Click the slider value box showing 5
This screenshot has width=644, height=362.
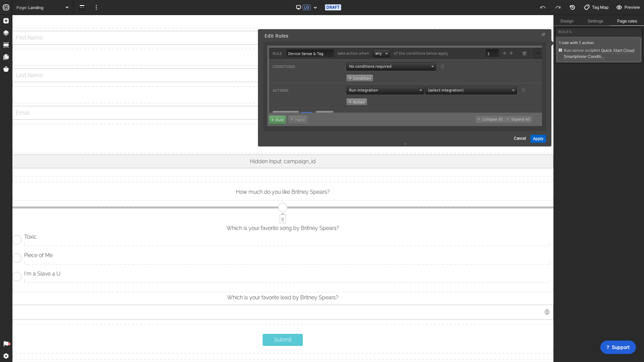click(283, 219)
